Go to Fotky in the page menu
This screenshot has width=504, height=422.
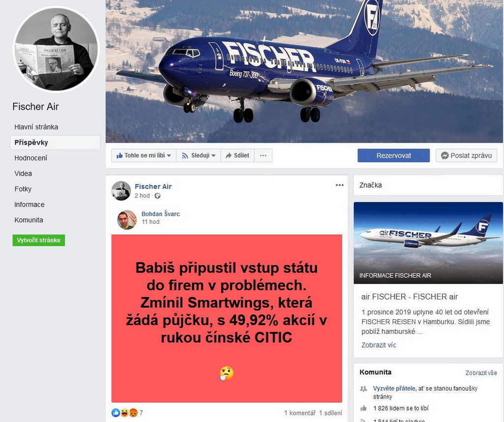point(23,189)
